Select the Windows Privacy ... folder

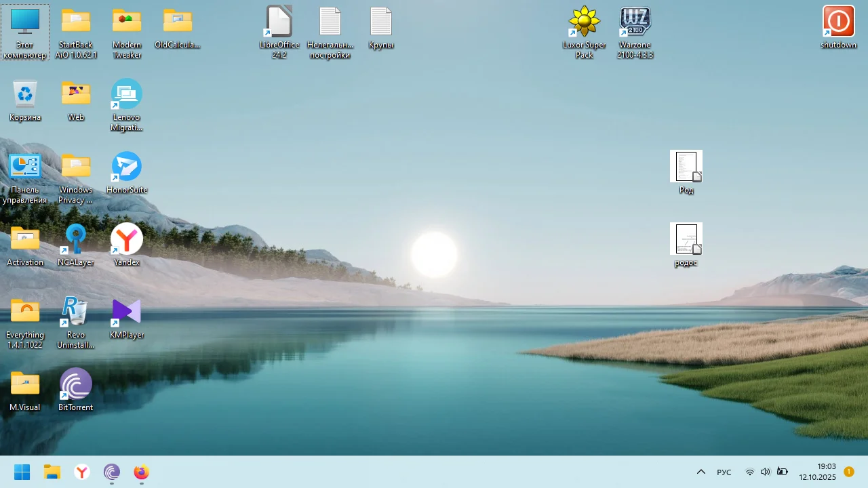point(76,178)
